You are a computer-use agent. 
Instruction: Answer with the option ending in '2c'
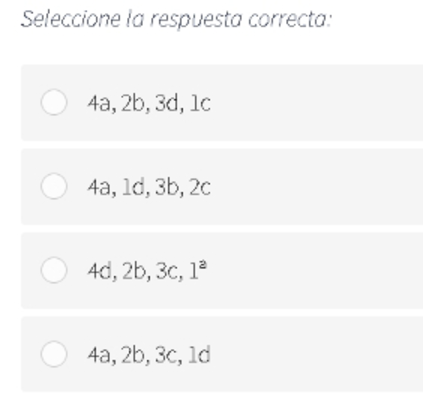54,186
